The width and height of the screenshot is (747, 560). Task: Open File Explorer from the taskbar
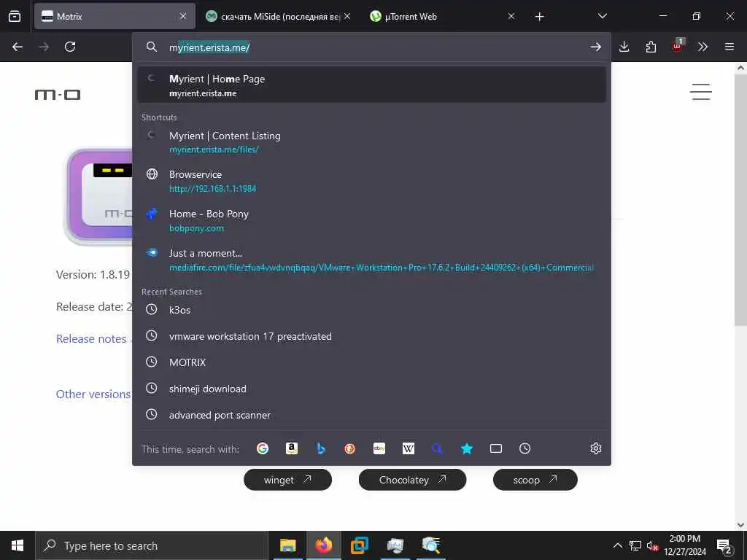click(x=287, y=545)
